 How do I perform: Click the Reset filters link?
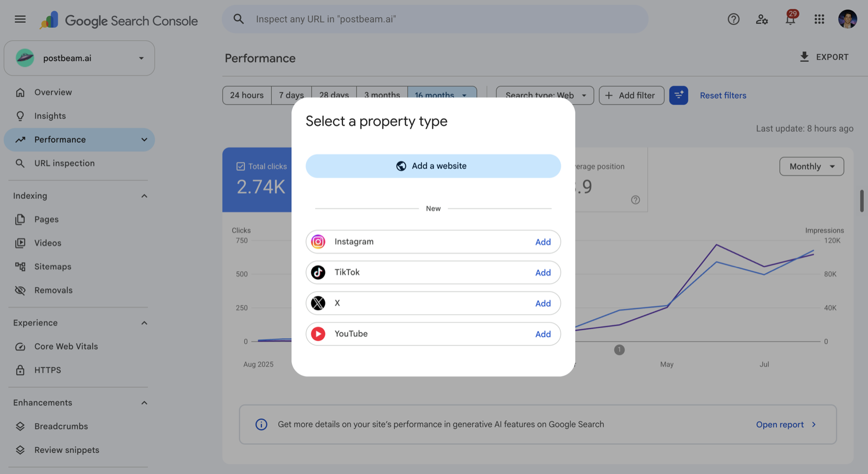[723, 96]
